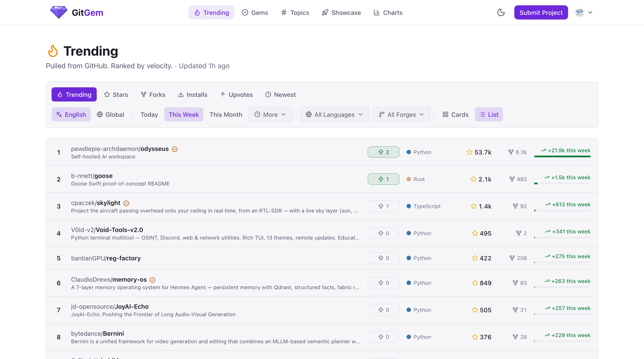Open jd-opensource/JoyAI-Echo repository link
The image size is (644, 359).
[110, 306]
